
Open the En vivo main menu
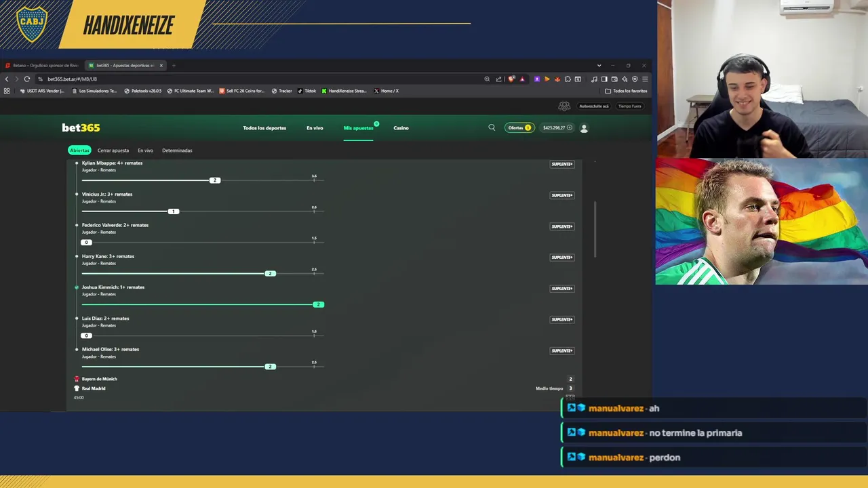click(315, 127)
